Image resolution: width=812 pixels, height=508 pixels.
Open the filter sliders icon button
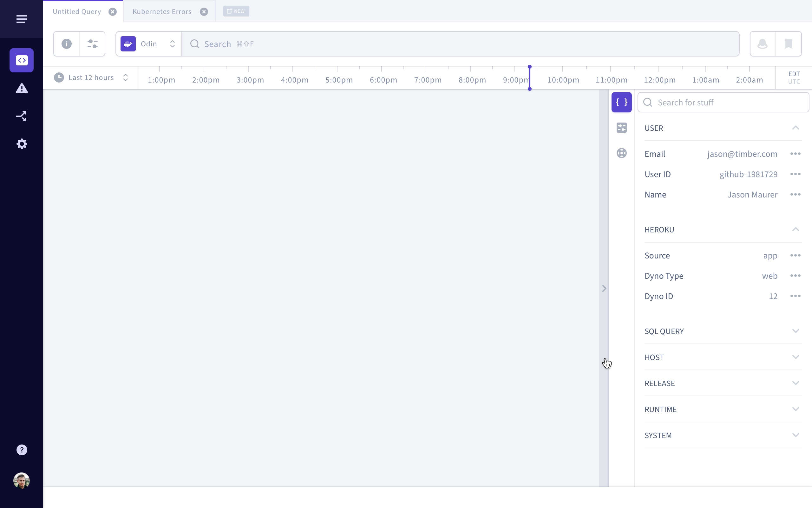tap(92, 44)
